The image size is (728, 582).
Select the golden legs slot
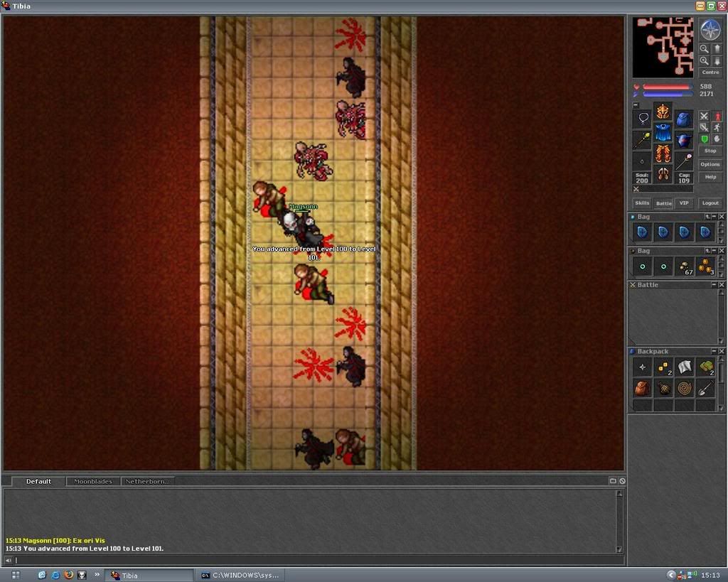(663, 153)
